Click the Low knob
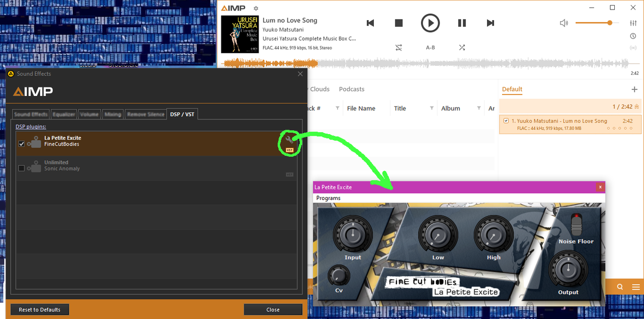Image resolution: width=644 pixels, height=319 pixels. [x=438, y=235]
